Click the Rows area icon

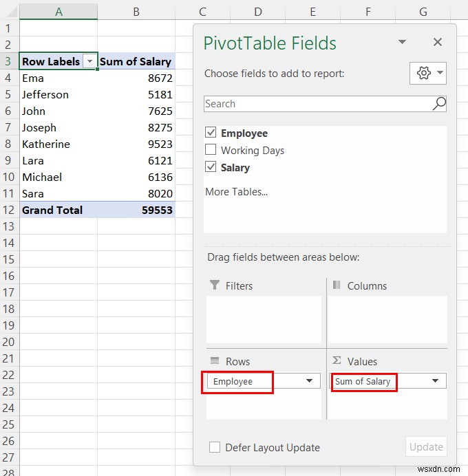[215, 361]
